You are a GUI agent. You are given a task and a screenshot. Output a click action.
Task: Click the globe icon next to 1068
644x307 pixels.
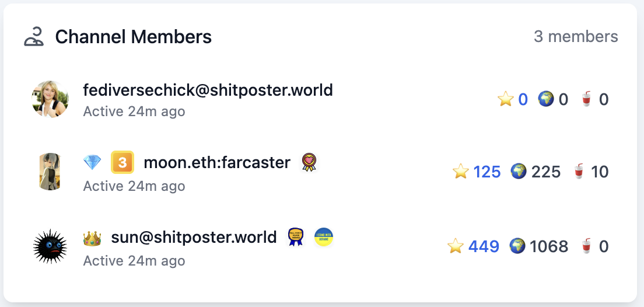tap(518, 246)
